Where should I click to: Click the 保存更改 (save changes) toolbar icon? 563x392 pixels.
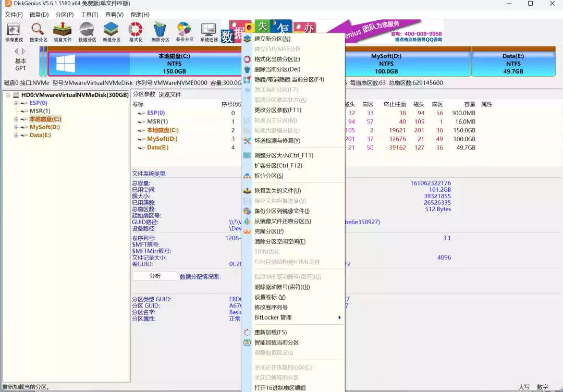click(14, 32)
